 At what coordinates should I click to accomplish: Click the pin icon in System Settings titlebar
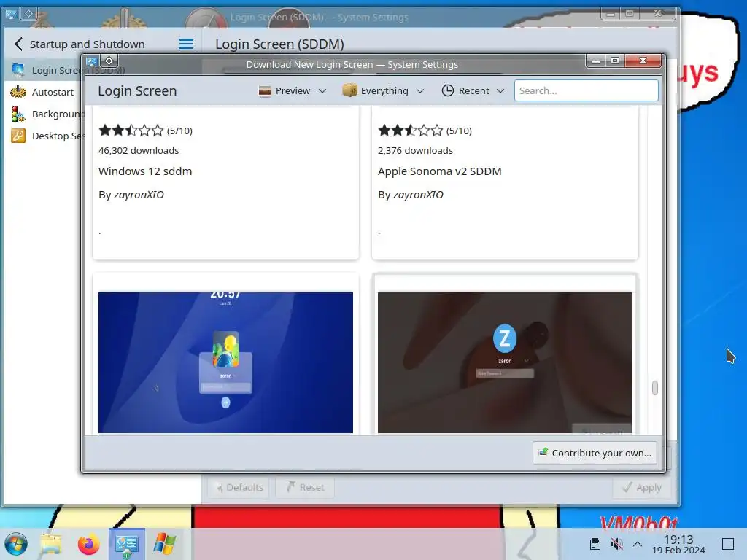pos(28,13)
